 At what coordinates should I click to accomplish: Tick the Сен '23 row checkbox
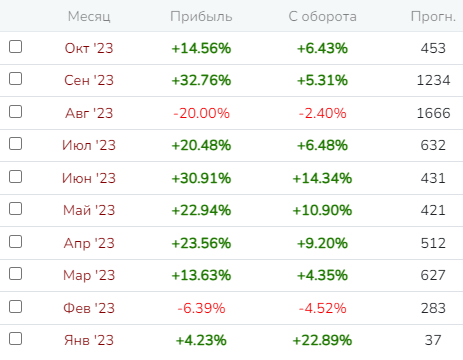click(15, 79)
